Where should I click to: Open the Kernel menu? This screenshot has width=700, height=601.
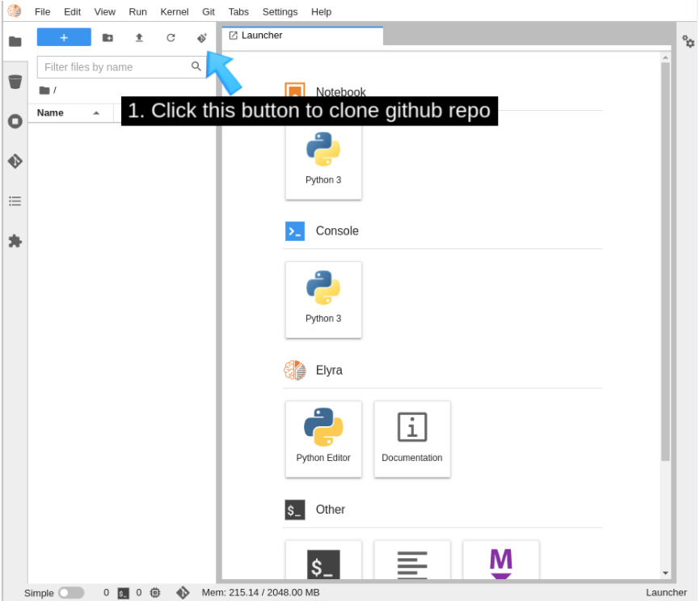[x=175, y=12]
